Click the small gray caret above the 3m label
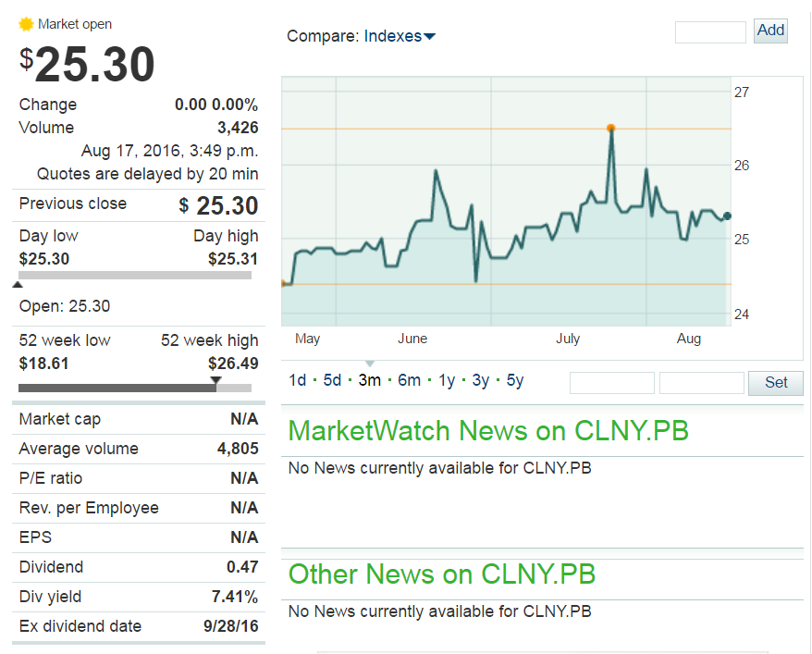This screenshot has width=812, height=654. coord(370,364)
